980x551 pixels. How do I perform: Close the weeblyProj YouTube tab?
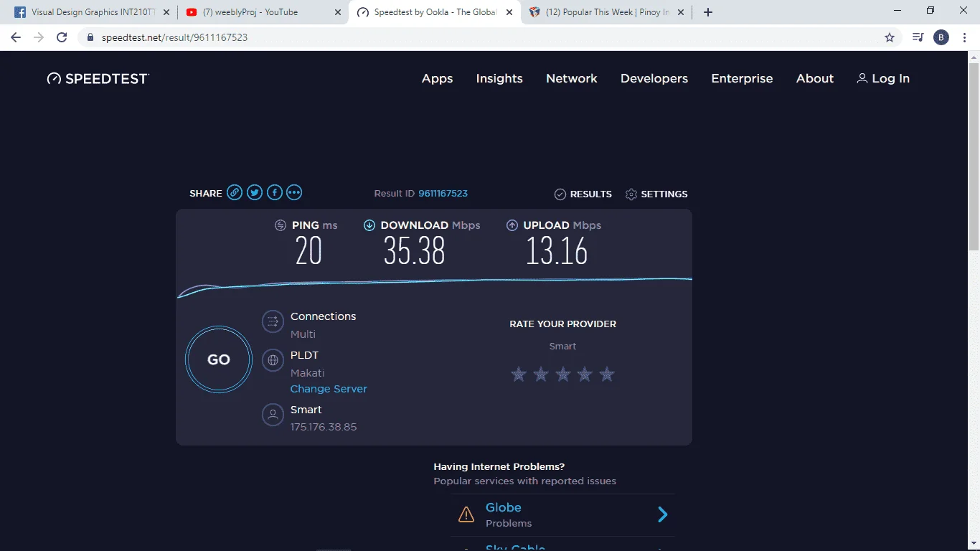point(338,12)
